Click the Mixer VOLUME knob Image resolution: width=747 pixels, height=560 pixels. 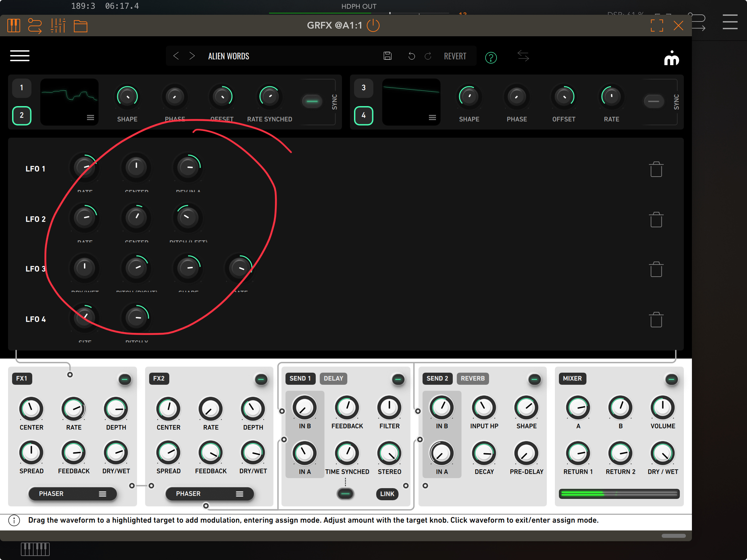662,408
